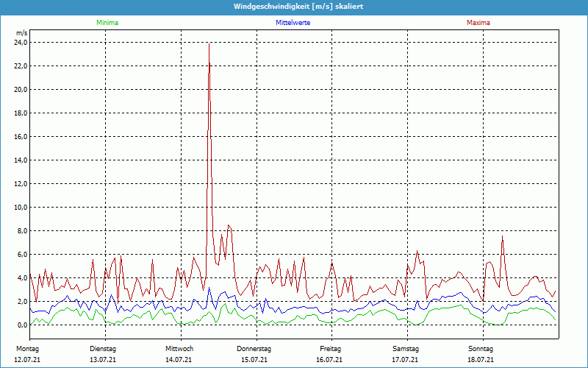
Task: Click the Donnerstag day label
Action: [x=254, y=349]
